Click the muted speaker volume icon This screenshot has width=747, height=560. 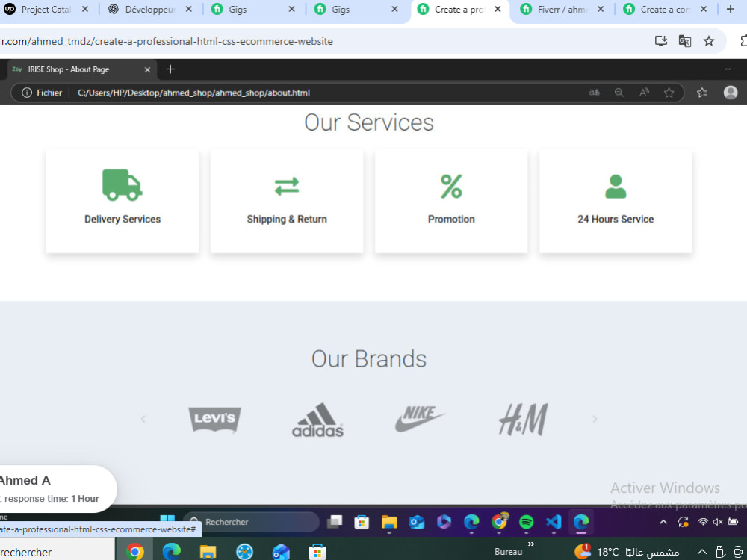[718, 522]
